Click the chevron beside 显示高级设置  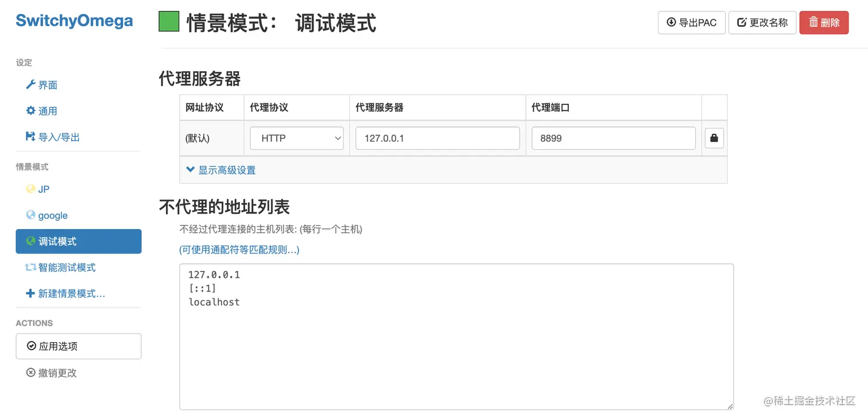point(191,170)
